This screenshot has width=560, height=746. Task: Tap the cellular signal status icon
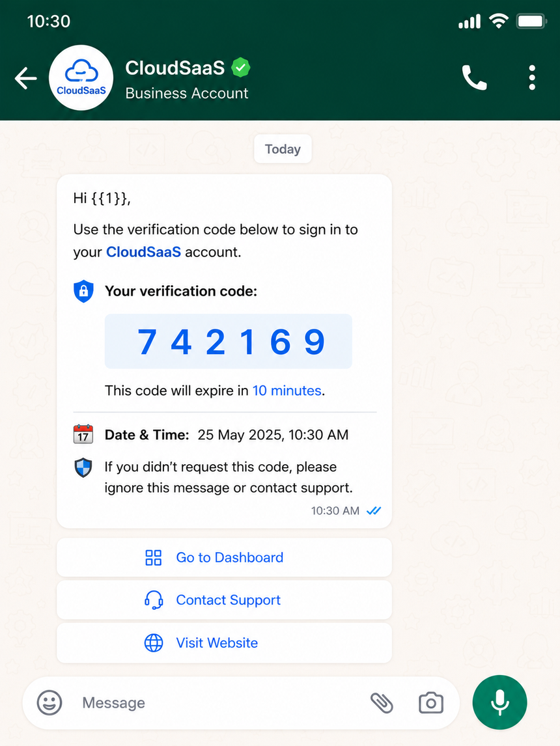pos(469,21)
